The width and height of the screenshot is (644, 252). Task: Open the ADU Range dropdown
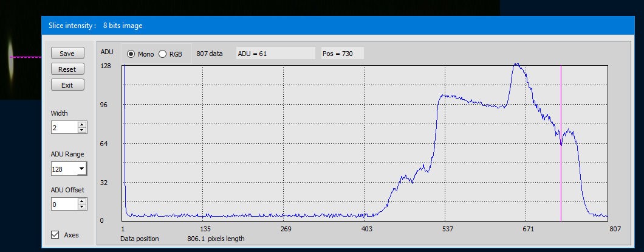81,169
